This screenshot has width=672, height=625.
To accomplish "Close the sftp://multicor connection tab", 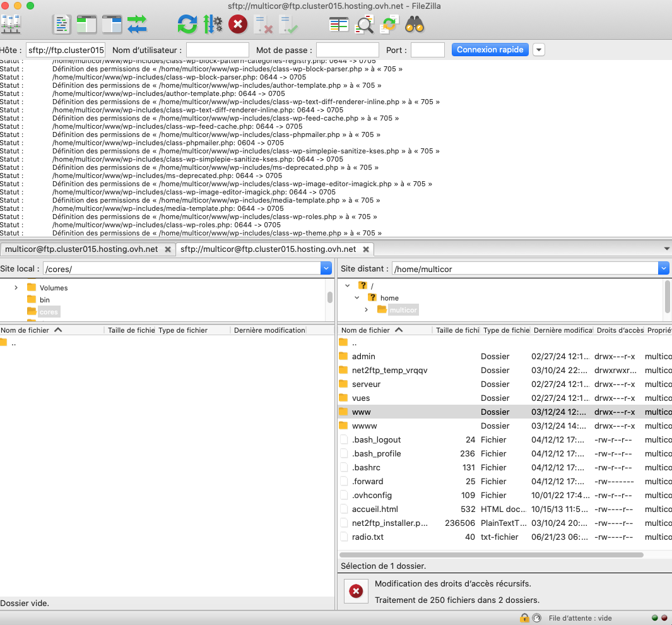I will click(x=366, y=249).
